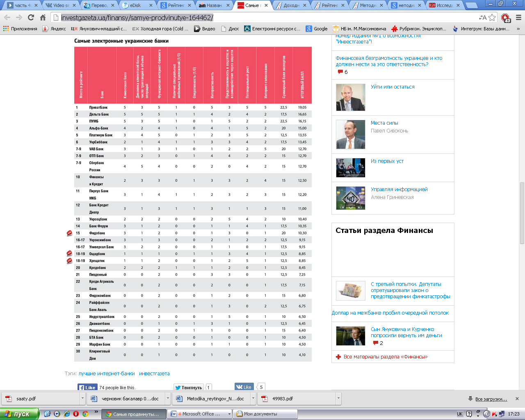Screen dimensions: 525x420
Task: Launch Internet Explorer from quick launch
Action: pyautogui.click(x=66, y=414)
